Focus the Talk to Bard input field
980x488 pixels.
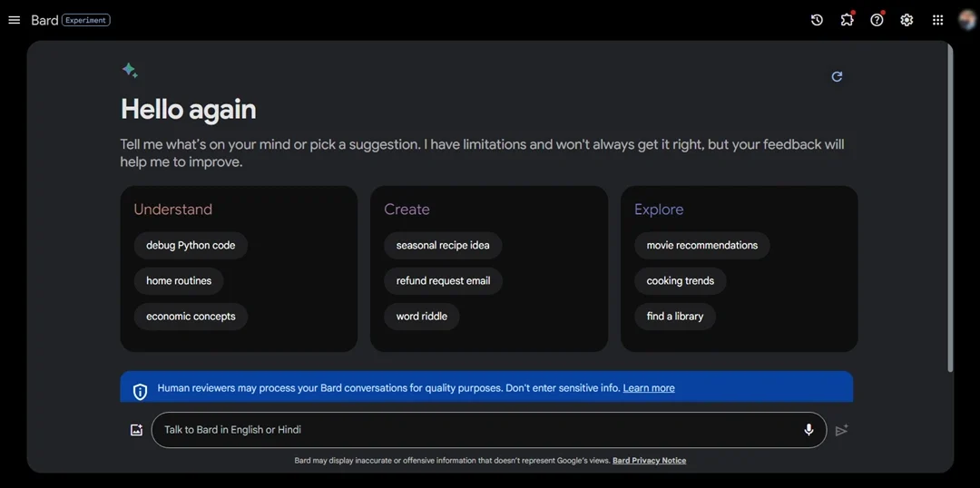click(x=489, y=430)
